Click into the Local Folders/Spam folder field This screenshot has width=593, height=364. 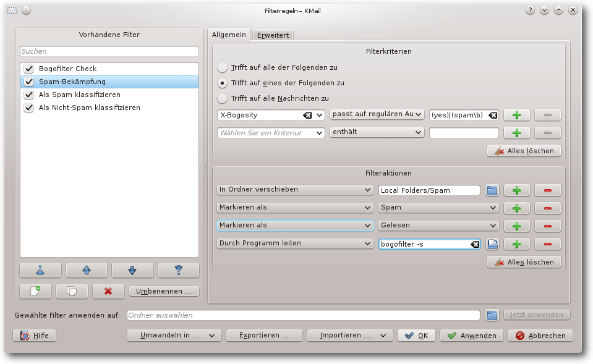tap(429, 190)
